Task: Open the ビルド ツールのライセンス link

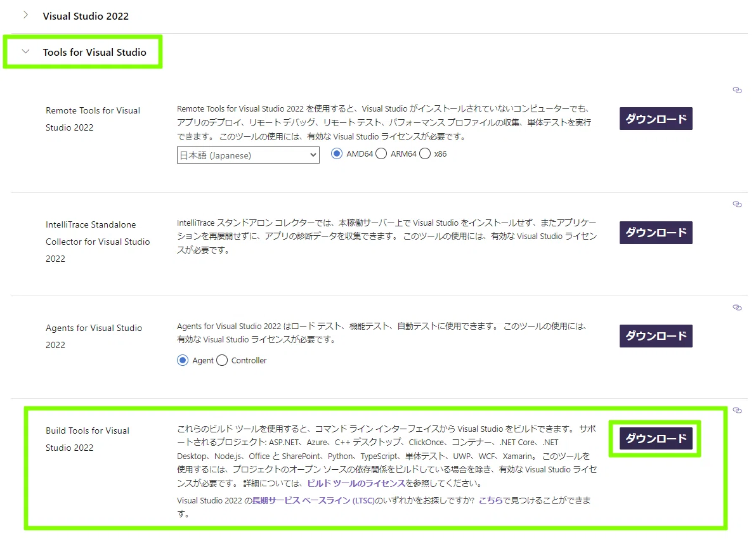Action: 356,483
